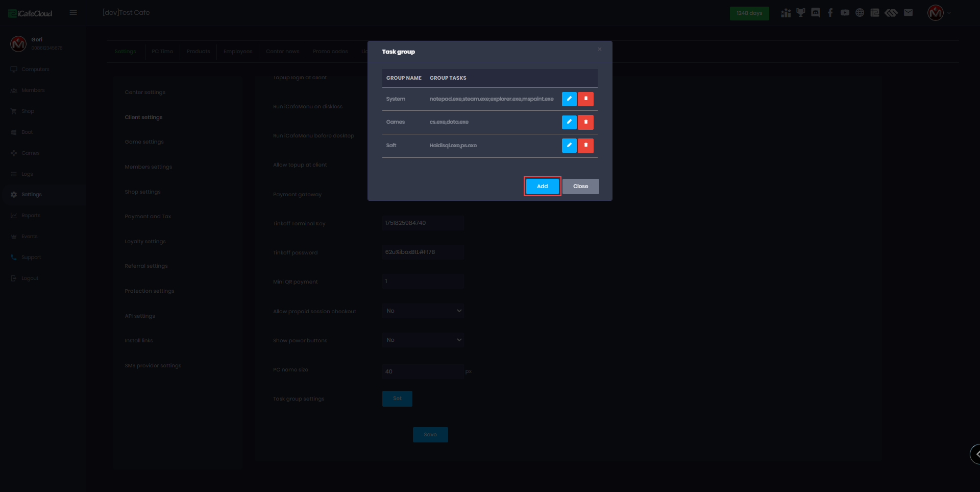The image size is (980, 492).
Task: Focus the Mini QR payment field
Action: click(423, 282)
